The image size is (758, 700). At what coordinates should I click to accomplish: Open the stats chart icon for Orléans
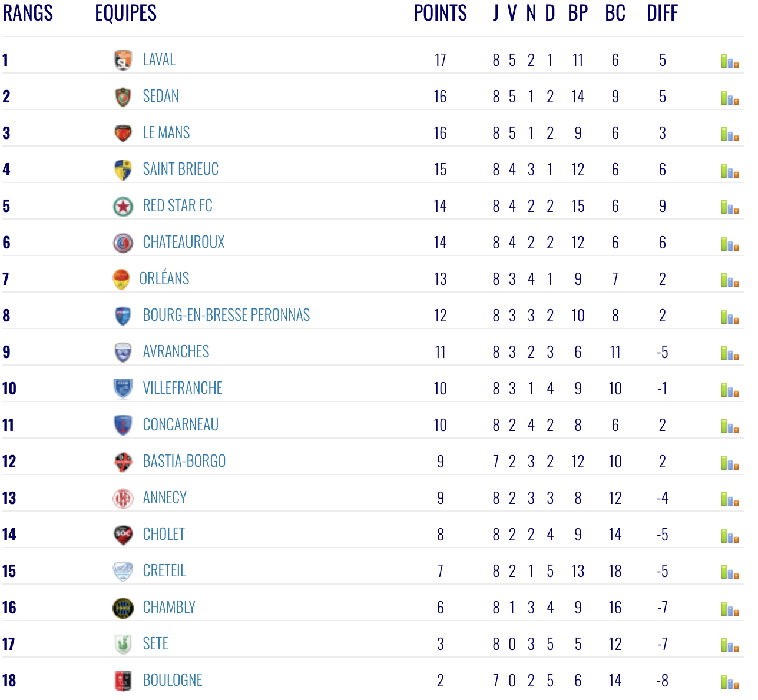[729, 280]
